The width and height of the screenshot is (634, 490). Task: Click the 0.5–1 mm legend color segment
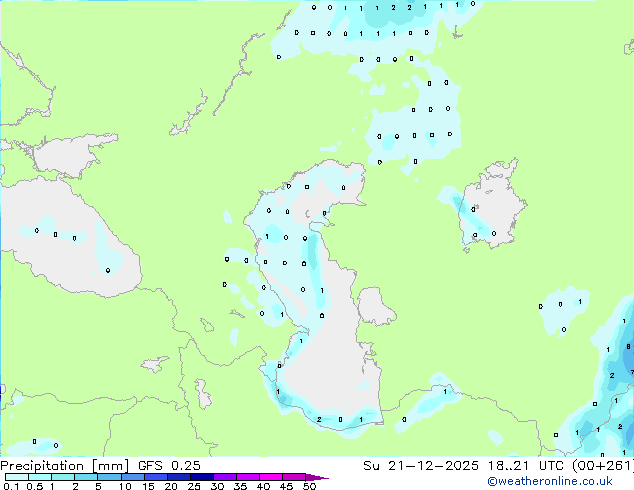tap(40, 477)
